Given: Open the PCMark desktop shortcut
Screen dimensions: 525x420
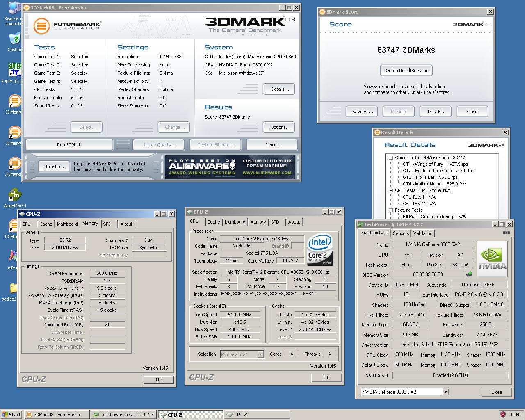Looking at the screenshot, I should pyautogui.click(x=14, y=226).
